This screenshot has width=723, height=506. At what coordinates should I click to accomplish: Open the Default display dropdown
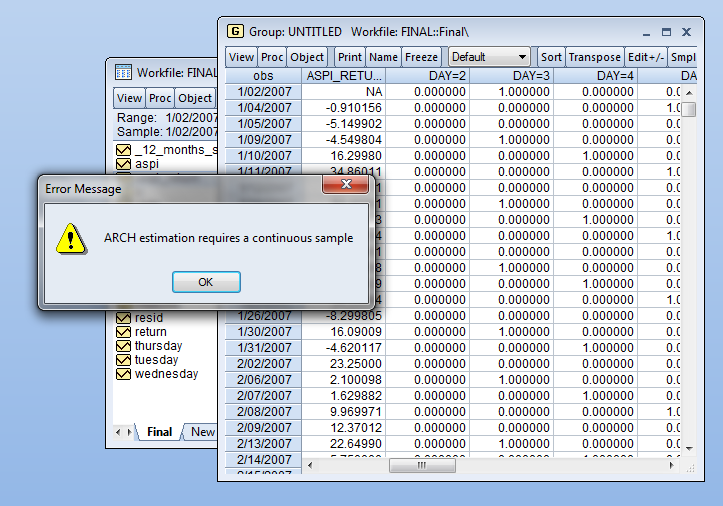coord(489,58)
